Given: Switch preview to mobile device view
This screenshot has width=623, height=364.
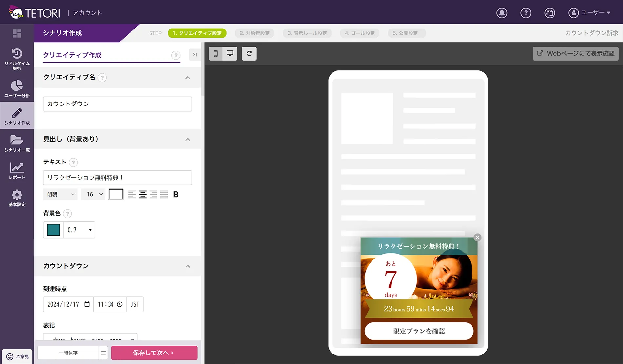Looking at the screenshot, I should [216, 53].
